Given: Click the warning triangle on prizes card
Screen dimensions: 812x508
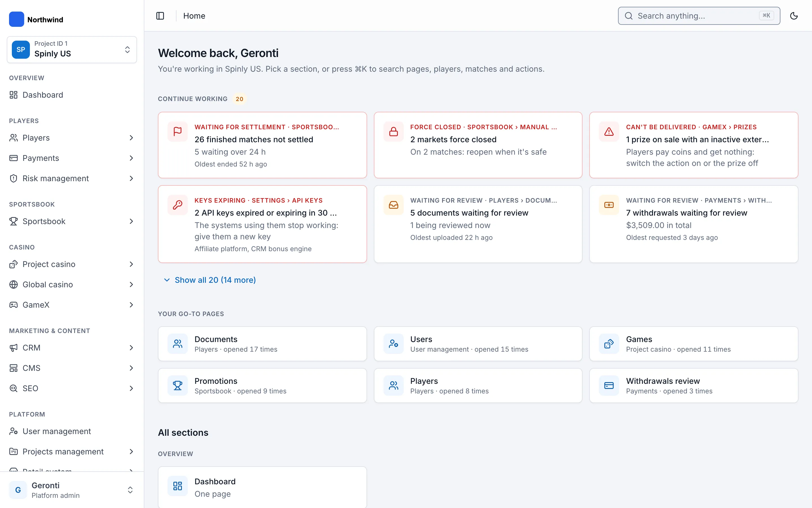Looking at the screenshot, I should point(609,131).
